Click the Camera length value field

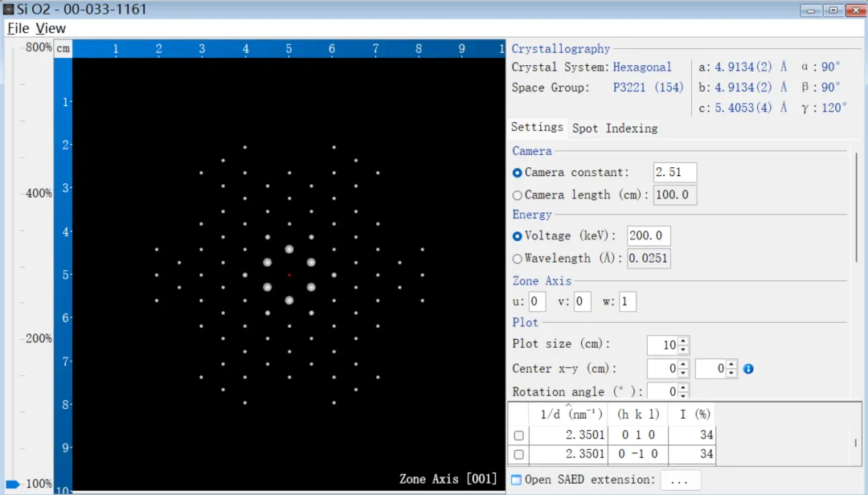674,195
